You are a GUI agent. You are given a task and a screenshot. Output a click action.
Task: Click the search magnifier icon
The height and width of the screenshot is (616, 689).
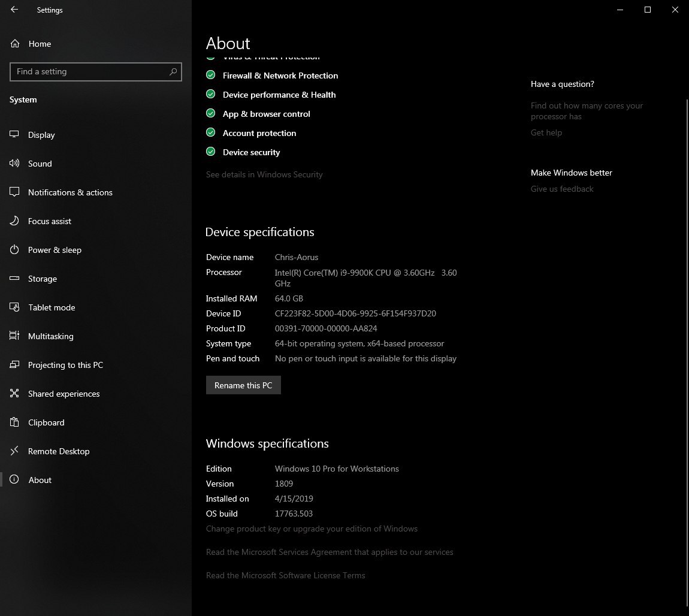[x=173, y=72]
